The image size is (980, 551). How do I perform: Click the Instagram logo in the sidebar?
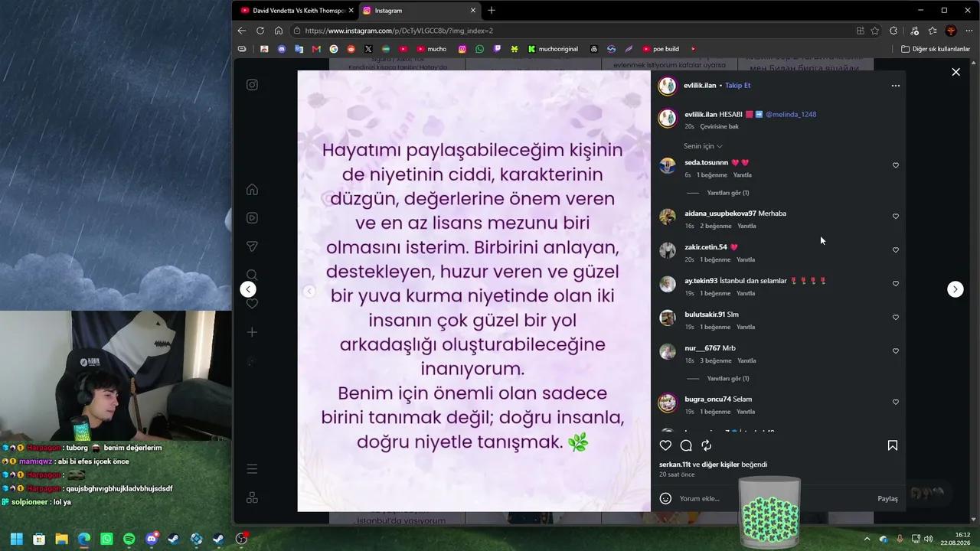tap(252, 85)
